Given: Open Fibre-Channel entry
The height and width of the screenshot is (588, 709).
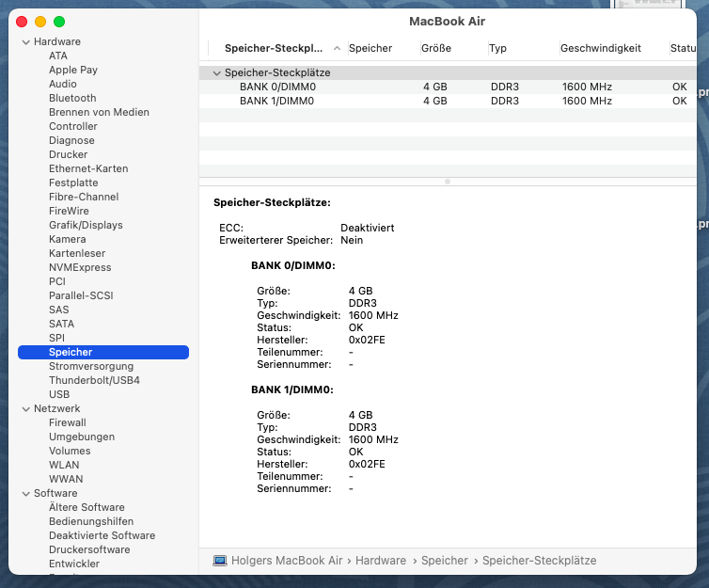Looking at the screenshot, I should [x=84, y=197].
